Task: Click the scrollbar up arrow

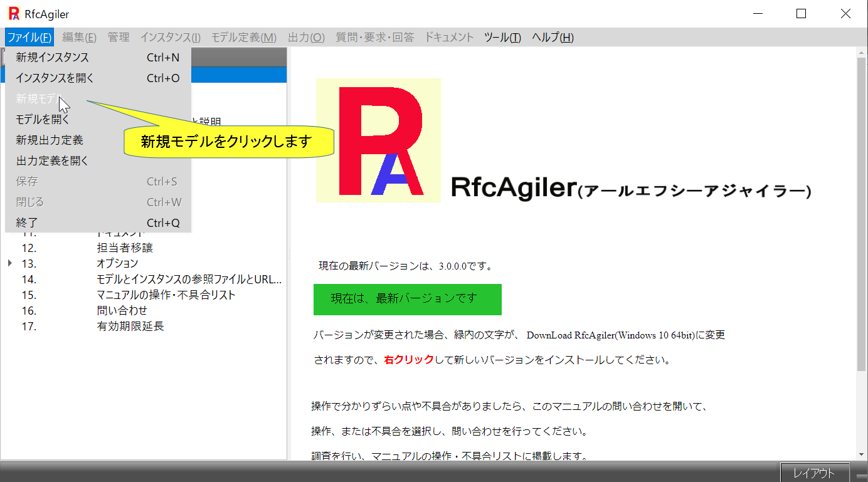Action: point(862,53)
